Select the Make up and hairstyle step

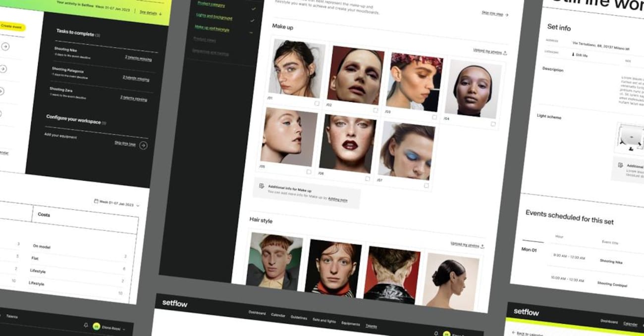212,29
